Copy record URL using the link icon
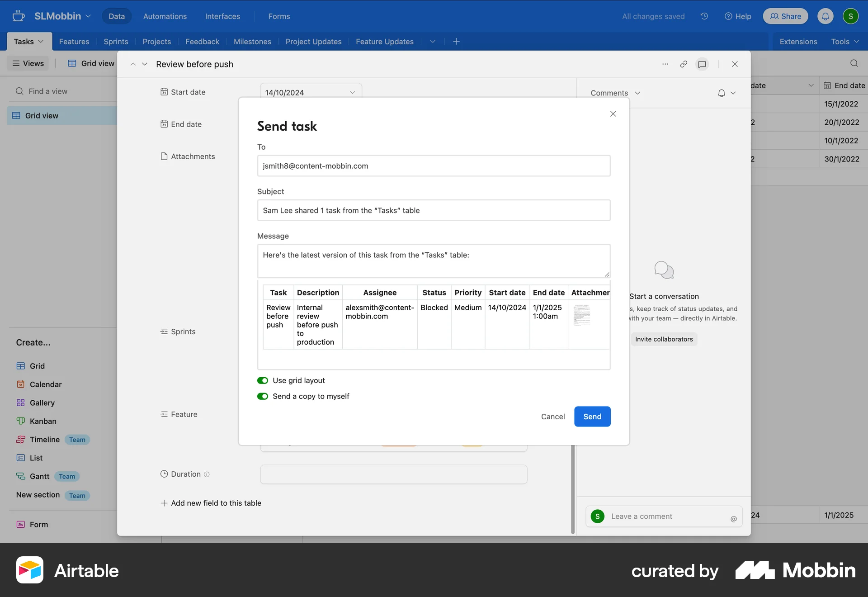 [683, 64]
